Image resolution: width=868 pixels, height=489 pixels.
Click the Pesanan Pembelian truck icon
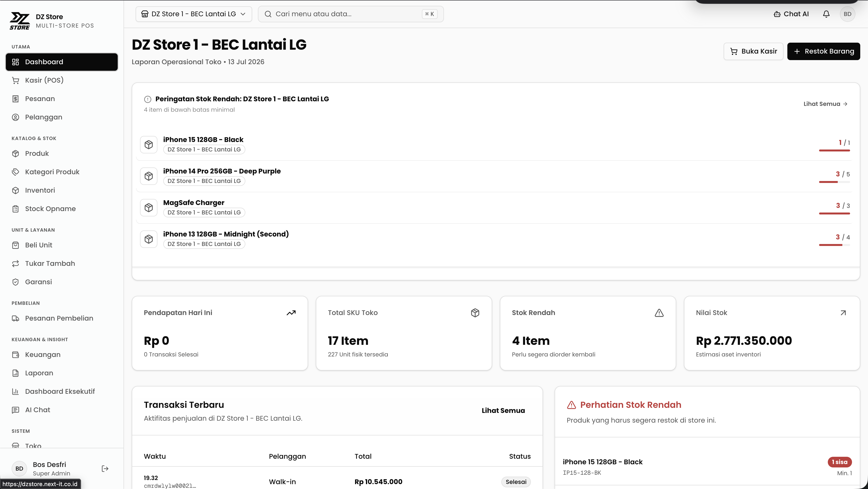[15, 318]
